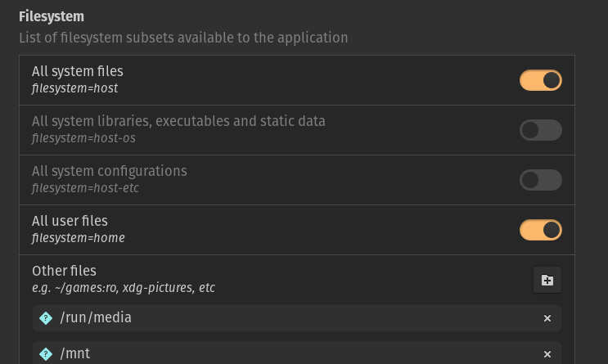Disable the All system files toggle
Screen dimensions: 608x364
540,80
